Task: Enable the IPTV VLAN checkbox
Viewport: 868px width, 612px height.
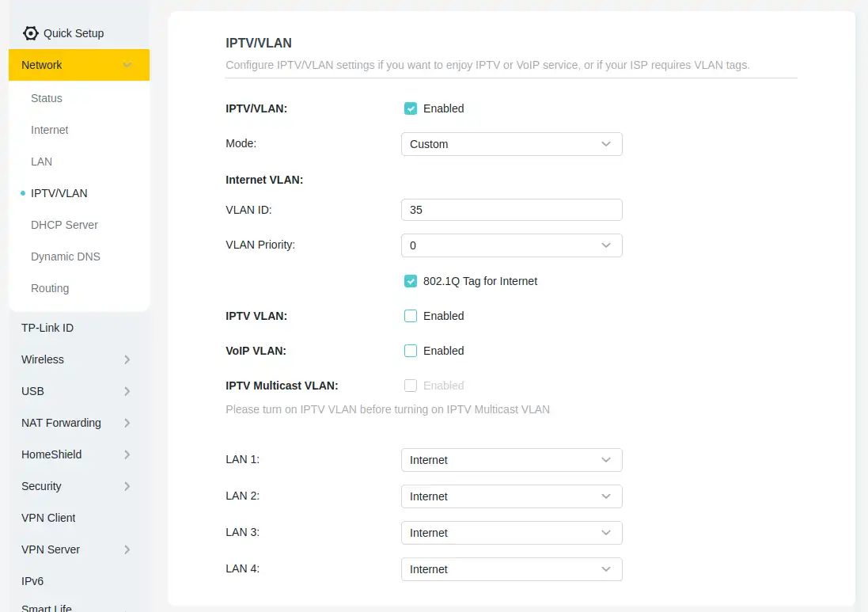Action: [x=410, y=316]
